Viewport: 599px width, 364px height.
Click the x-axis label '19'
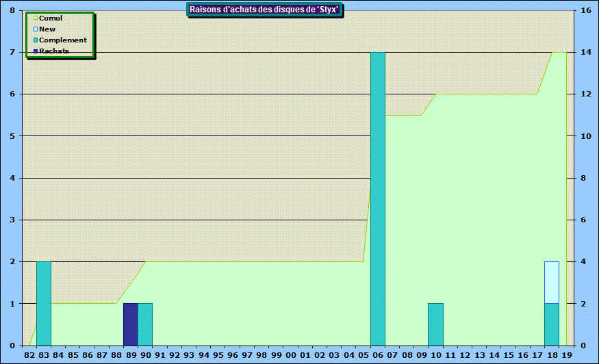coord(567,356)
